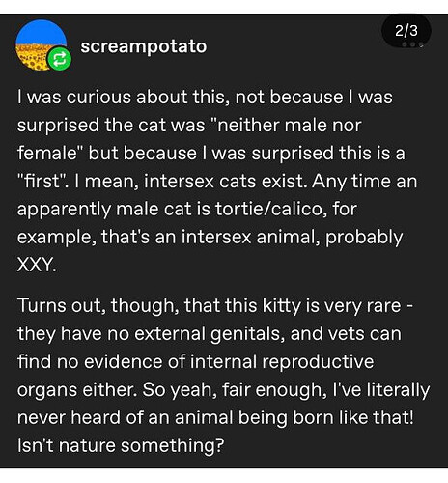Click the quoted word "first" in the post
The image size is (448, 483).
[x=41, y=181]
